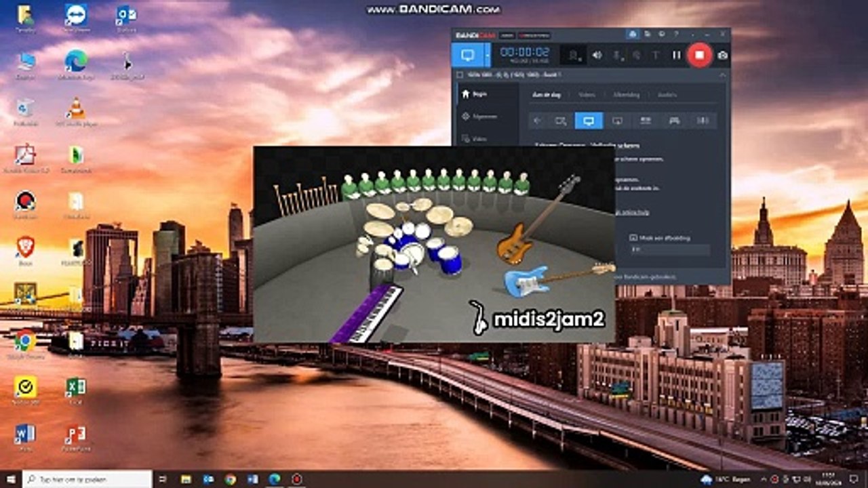Screen dimensions: 868x488
Task: Switch to Audio's tab in Bandicam
Action: tap(667, 95)
